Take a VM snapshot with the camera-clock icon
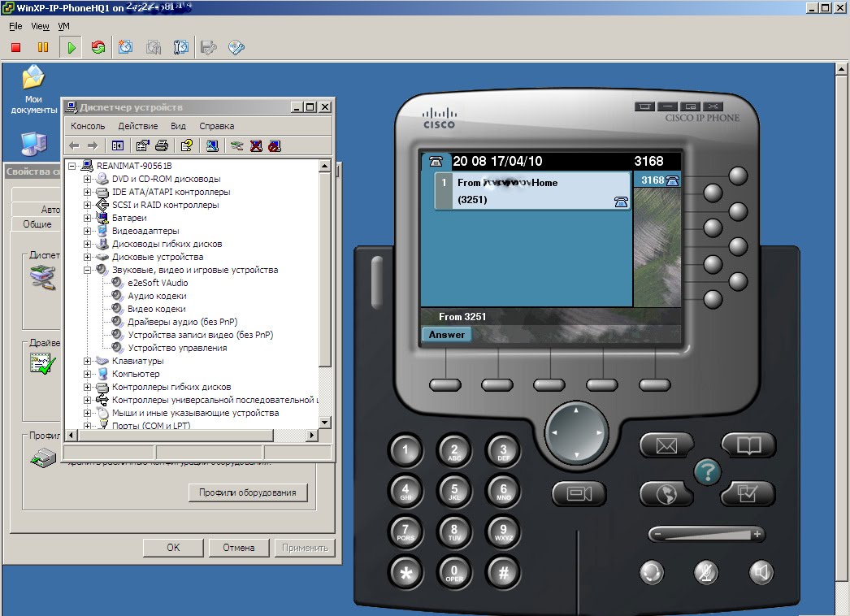 point(125,48)
